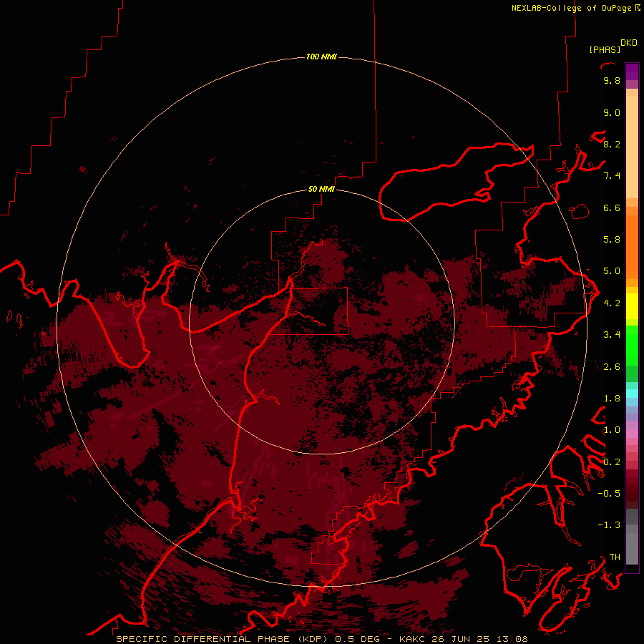Click the 5.0 value on color scale
The width and height of the screenshot is (644, 644).
tap(612, 271)
